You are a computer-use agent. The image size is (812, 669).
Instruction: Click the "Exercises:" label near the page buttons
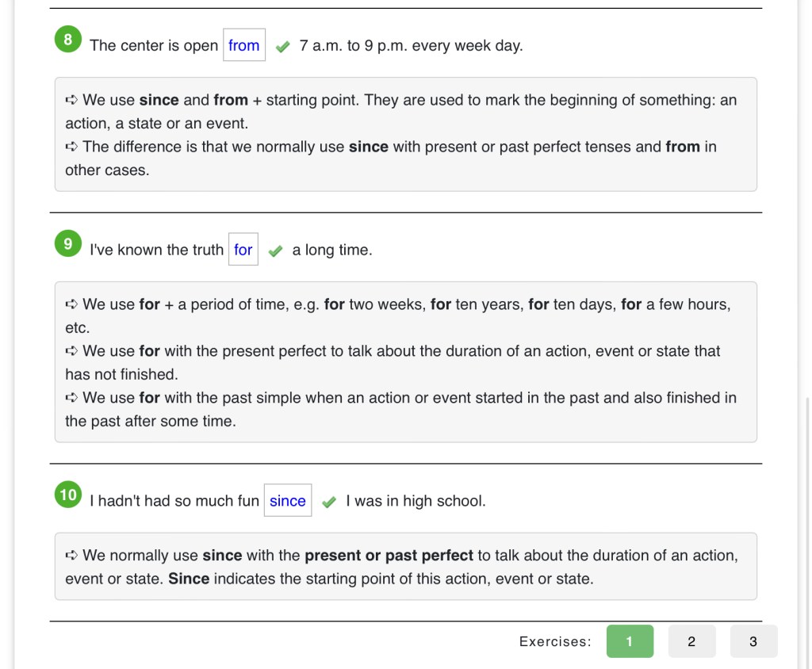pyautogui.click(x=555, y=642)
